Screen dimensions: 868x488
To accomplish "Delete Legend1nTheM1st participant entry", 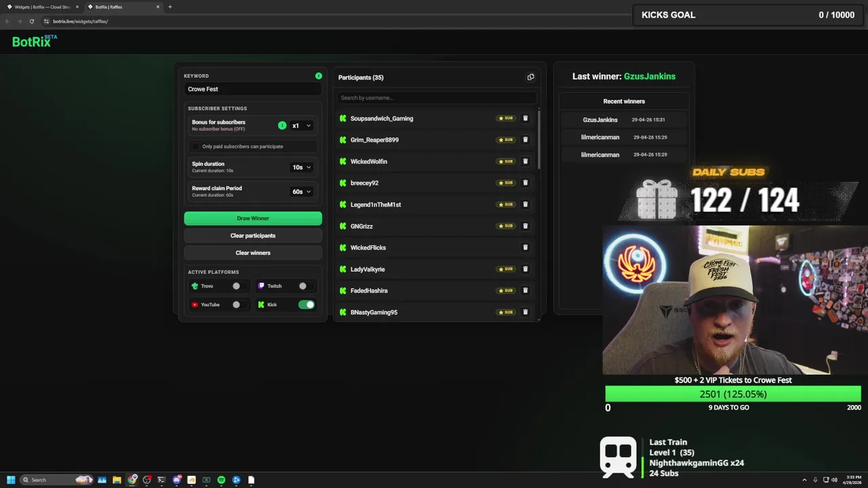I will (525, 204).
